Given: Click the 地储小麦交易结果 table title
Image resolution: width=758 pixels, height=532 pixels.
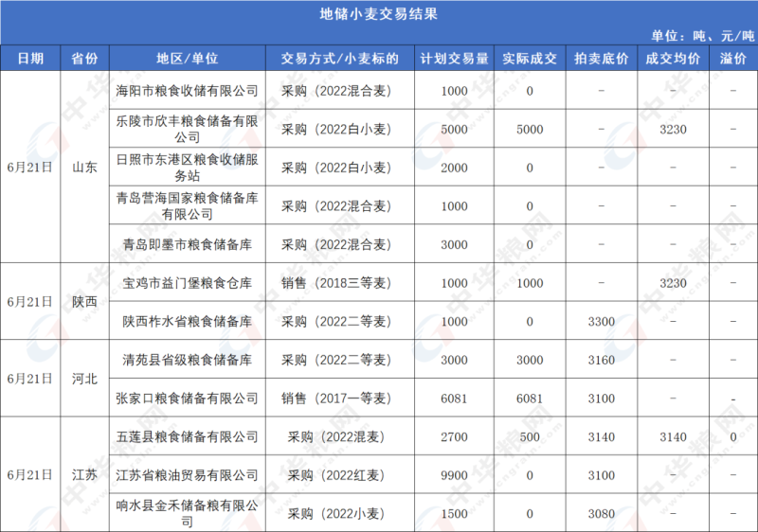Looking at the screenshot, I should (378, 14).
